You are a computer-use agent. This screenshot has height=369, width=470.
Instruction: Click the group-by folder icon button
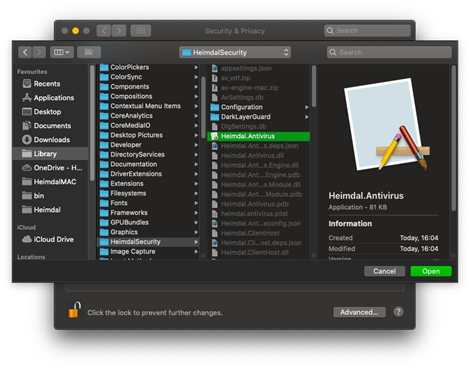[89, 52]
